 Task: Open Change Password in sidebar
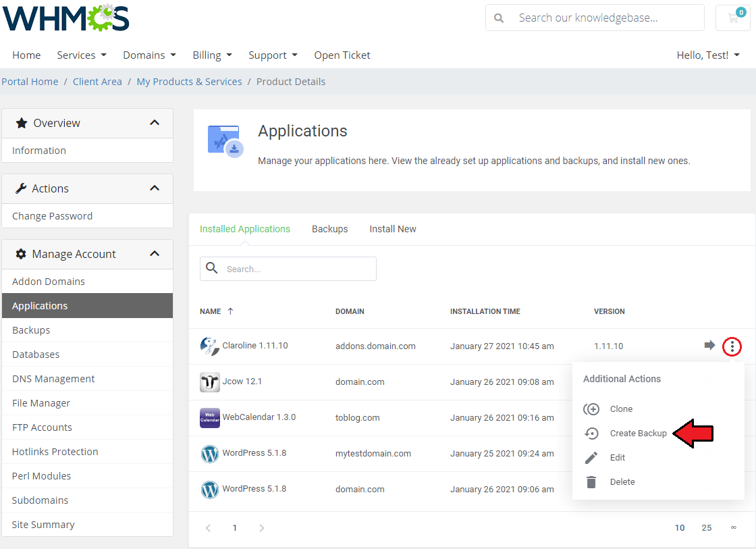tap(87, 216)
